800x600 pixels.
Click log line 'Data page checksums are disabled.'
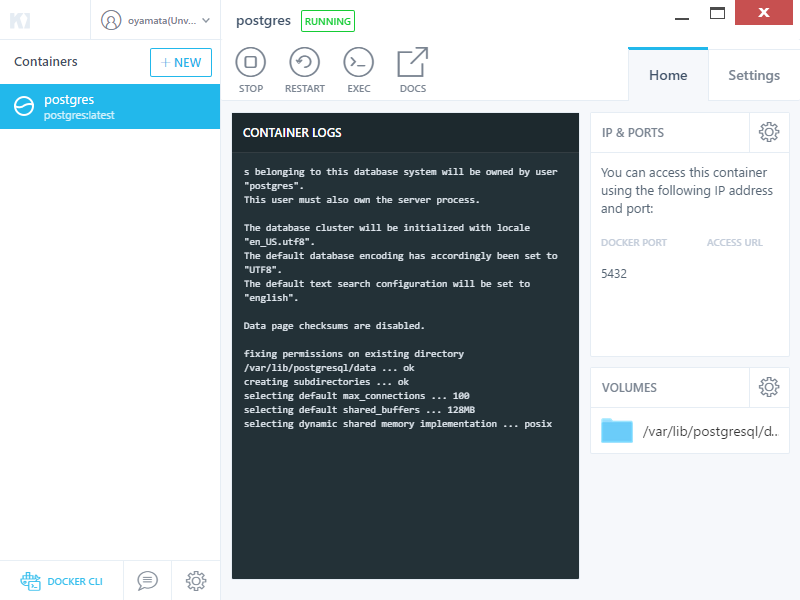pyautogui.click(x=334, y=326)
